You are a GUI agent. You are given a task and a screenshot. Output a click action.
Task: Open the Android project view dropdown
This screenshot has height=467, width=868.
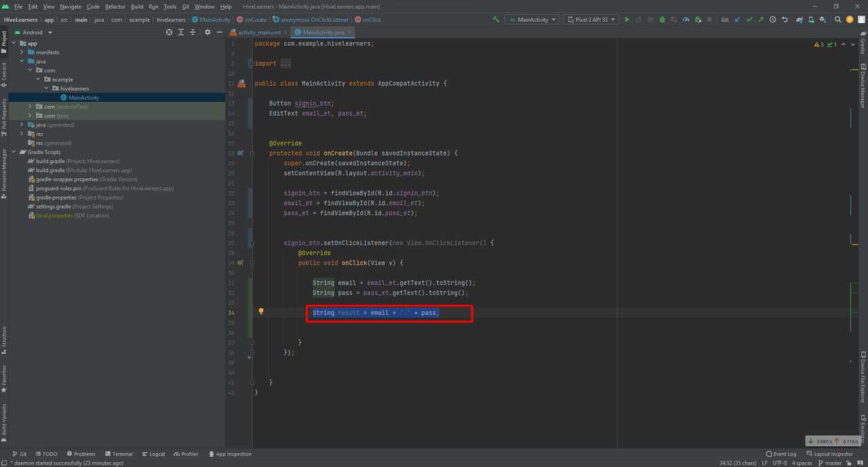point(33,32)
